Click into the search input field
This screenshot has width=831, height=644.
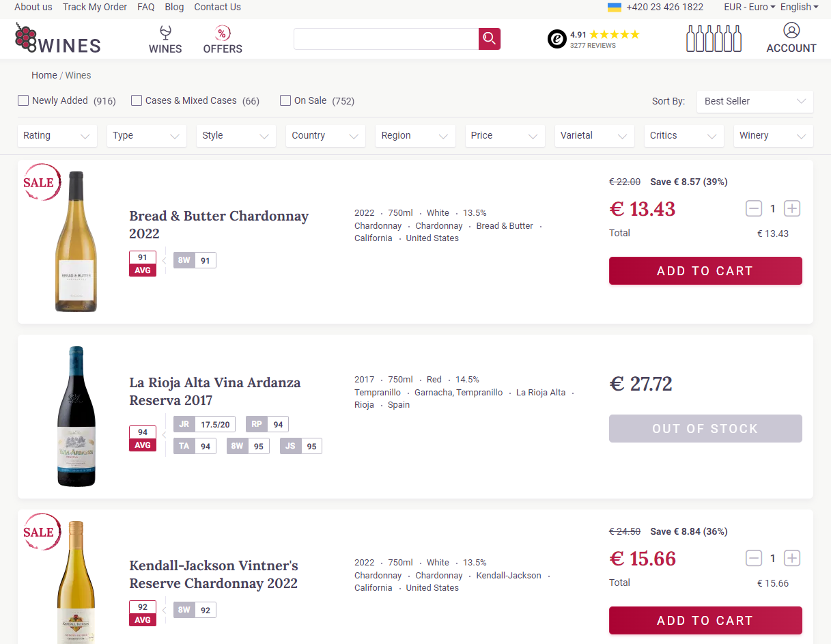pyautogui.click(x=386, y=39)
